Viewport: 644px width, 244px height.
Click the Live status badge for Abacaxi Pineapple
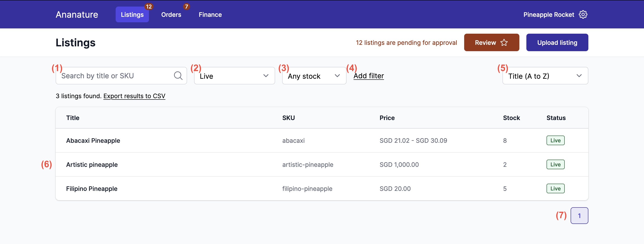pos(555,140)
